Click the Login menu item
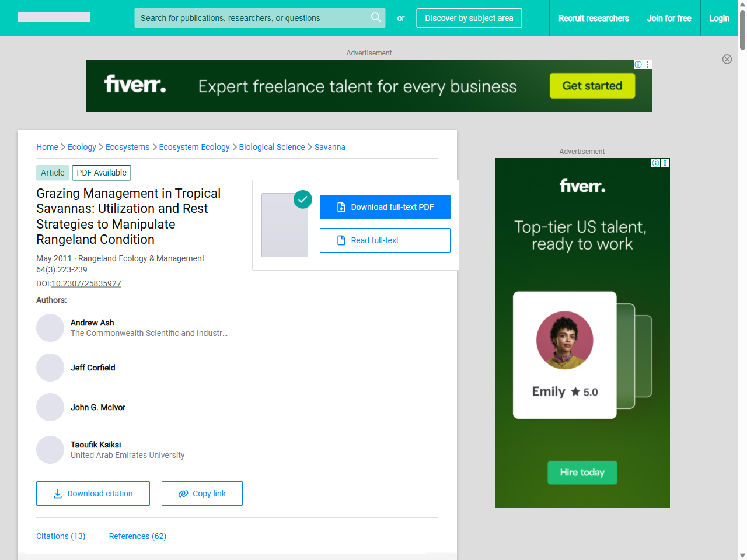The image size is (747, 560). point(719,18)
